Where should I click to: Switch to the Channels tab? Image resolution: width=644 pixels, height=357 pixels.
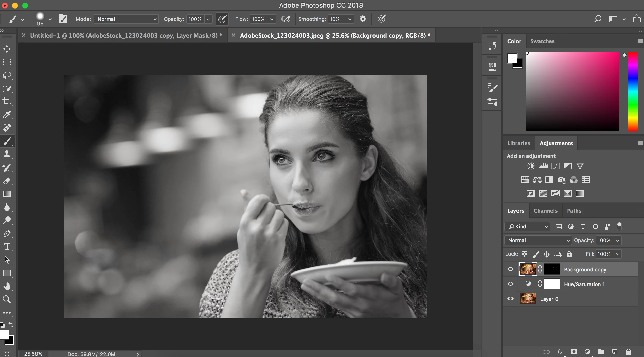(545, 211)
